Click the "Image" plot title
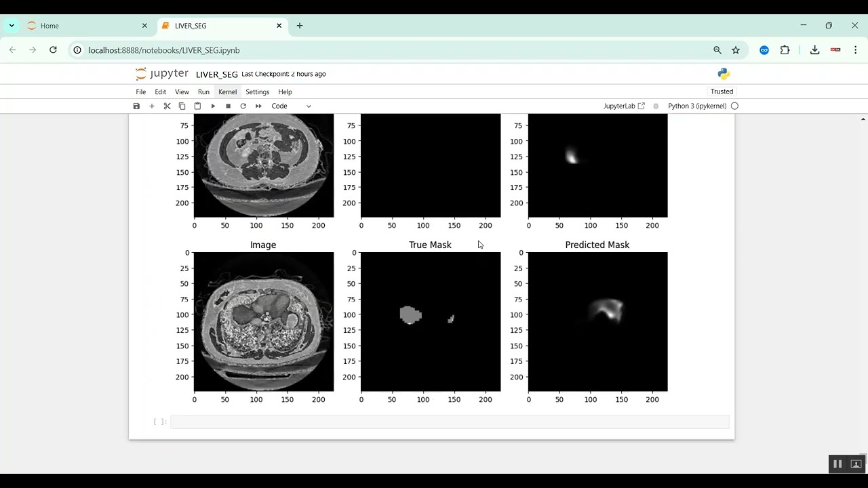 [263, 245]
